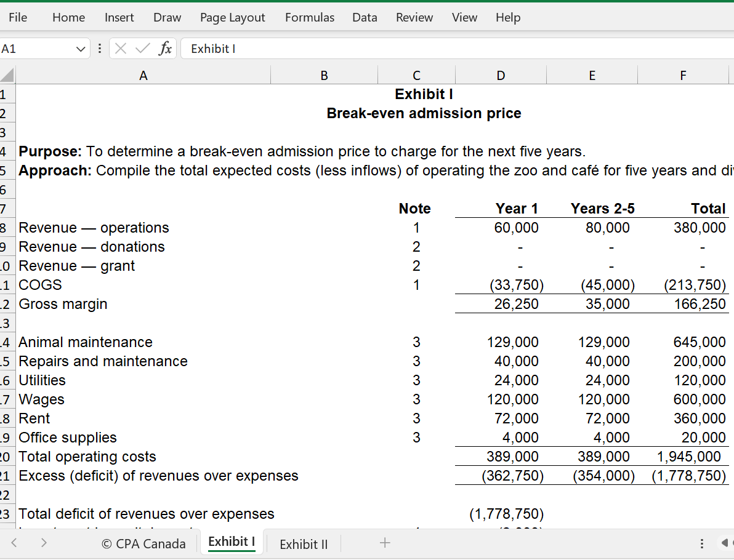Show previous sheet tabs with left arrow
Screen dimensions: 734x560
[x=14, y=543]
